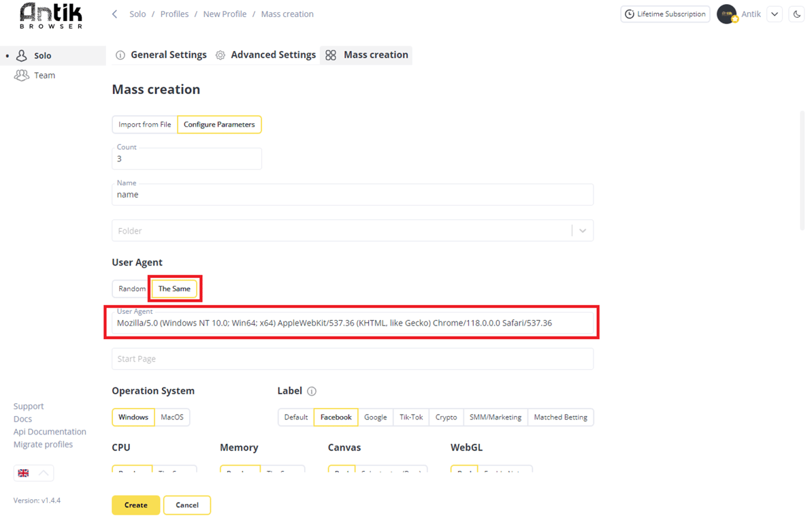Open the Docs link
This screenshot has width=812, height=523.
22,419
